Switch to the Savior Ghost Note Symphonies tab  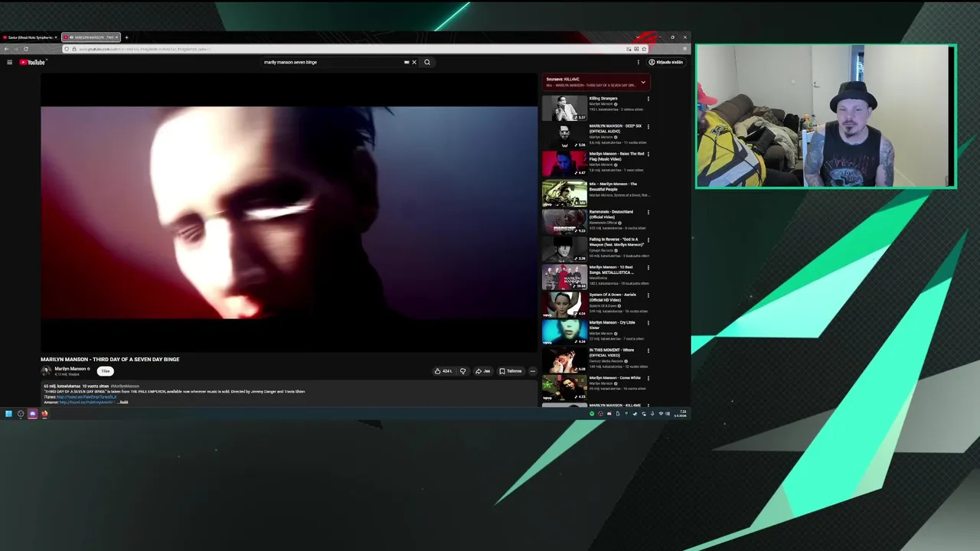coord(29,37)
